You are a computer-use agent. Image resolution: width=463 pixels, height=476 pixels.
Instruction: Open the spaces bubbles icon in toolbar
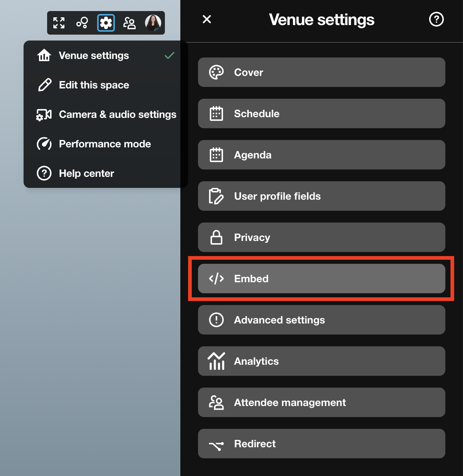point(82,23)
